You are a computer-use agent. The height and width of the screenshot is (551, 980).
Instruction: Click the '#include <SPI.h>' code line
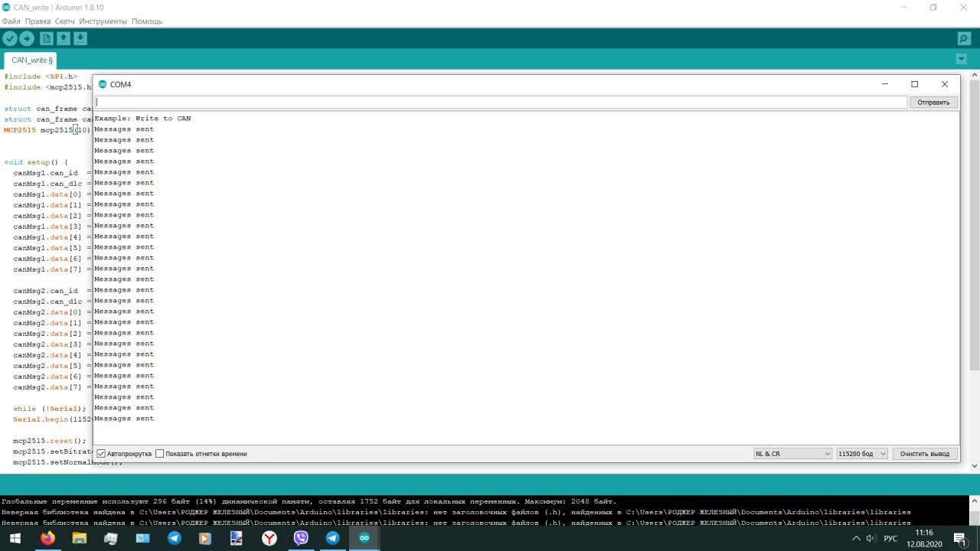click(41, 77)
